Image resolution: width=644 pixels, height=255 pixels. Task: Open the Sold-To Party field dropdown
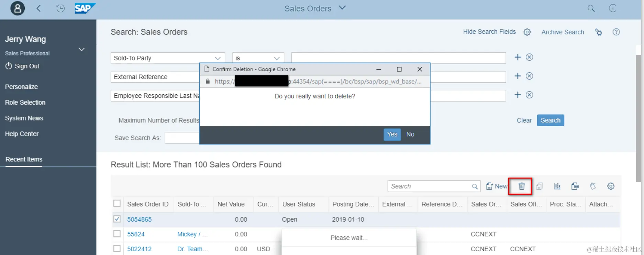click(218, 58)
